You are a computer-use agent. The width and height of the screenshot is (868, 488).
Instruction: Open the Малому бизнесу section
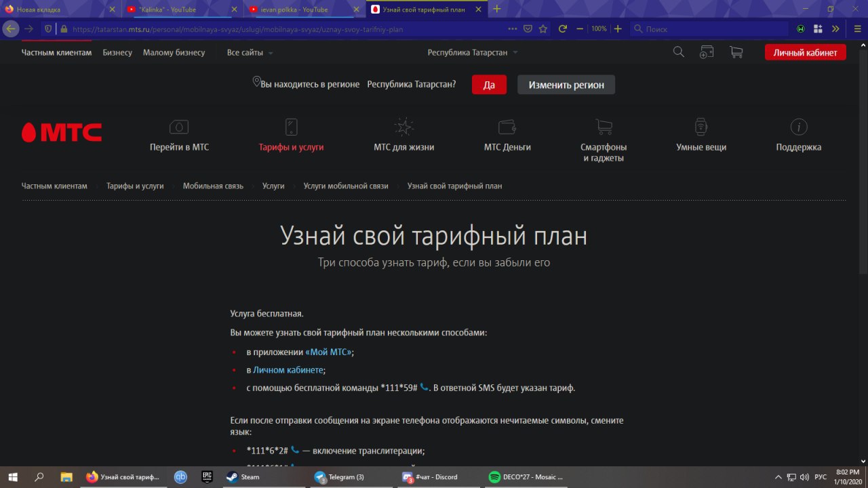pyautogui.click(x=174, y=53)
